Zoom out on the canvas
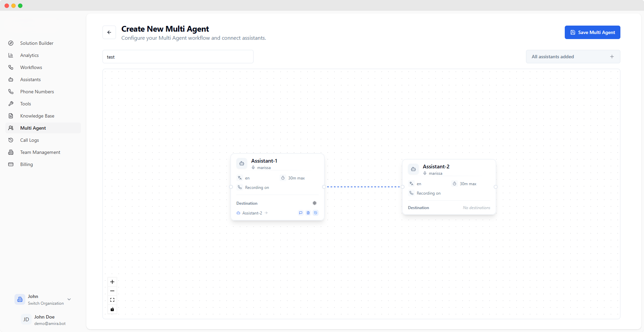Viewport: 644px width, 332px height. coord(112,291)
